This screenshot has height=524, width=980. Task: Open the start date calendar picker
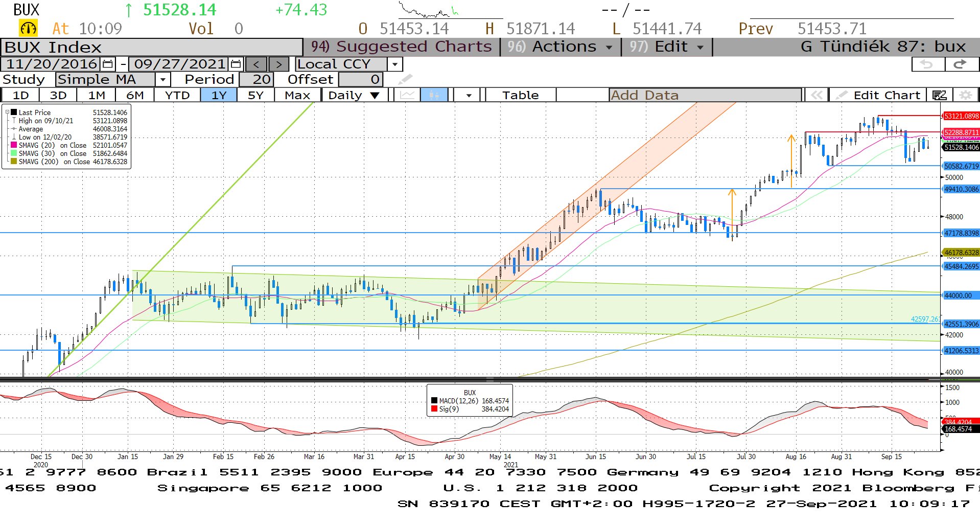coord(108,64)
